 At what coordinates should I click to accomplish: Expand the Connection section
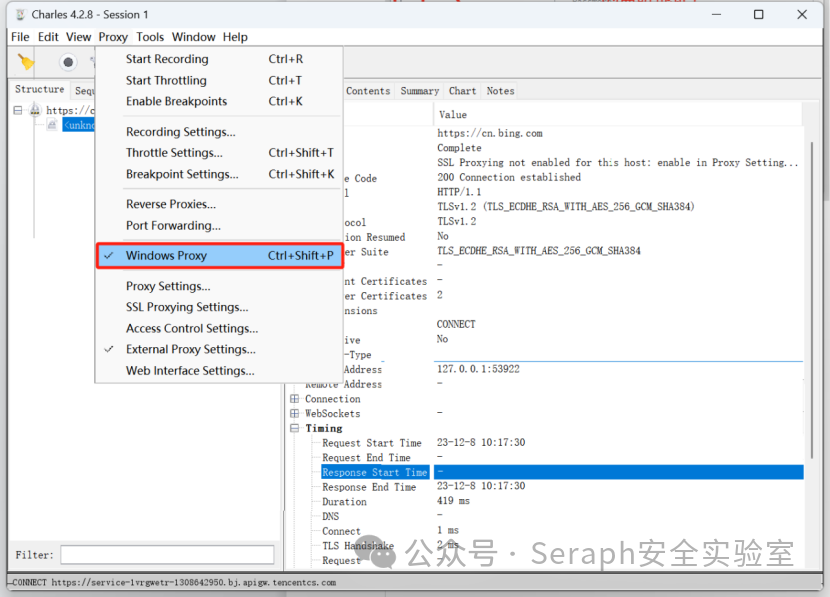pos(294,399)
